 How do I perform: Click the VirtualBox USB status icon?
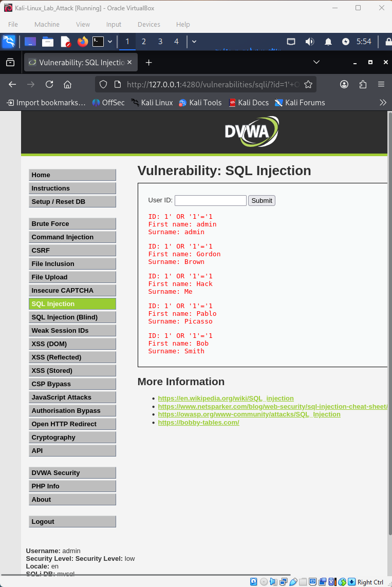click(x=293, y=582)
